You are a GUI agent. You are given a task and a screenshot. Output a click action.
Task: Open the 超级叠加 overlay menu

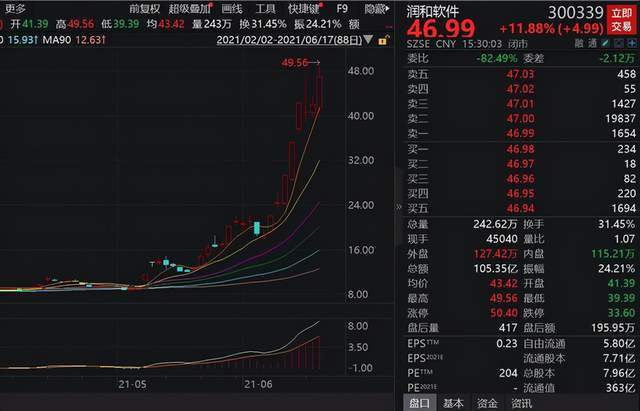point(190,9)
